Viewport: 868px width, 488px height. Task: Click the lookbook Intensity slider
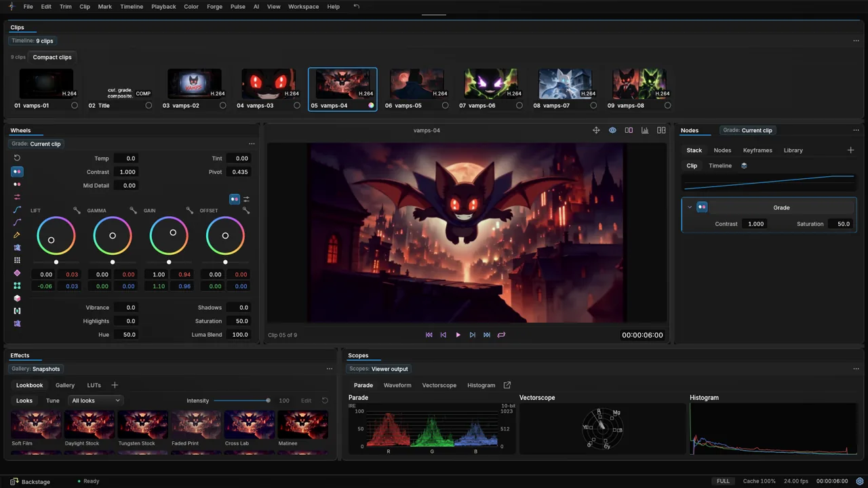(x=241, y=401)
